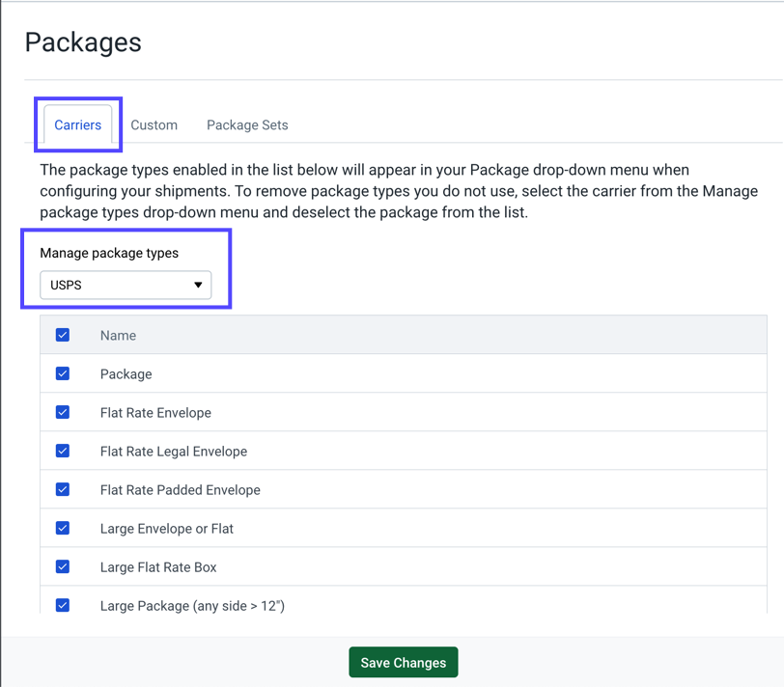Expand the carrier selection showing USPS

(124, 285)
